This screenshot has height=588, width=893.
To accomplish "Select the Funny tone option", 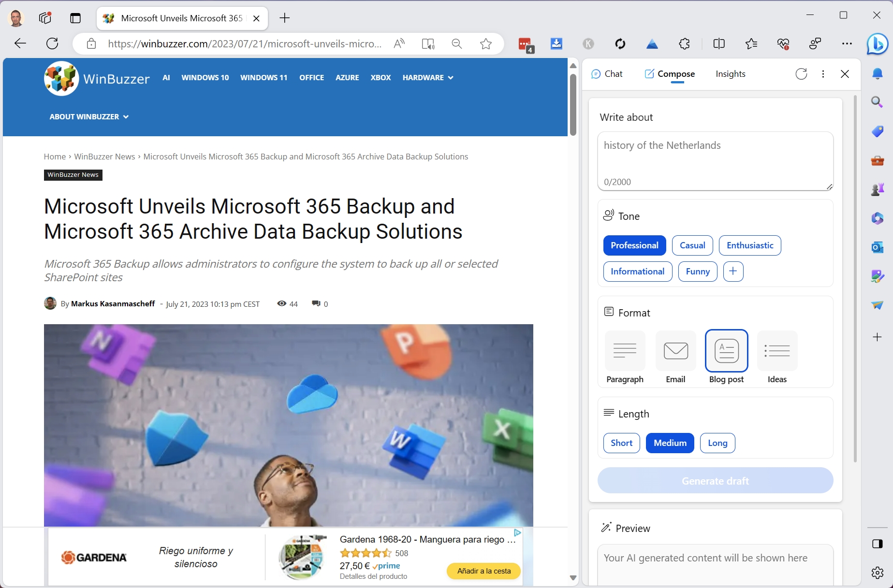I will click(697, 272).
